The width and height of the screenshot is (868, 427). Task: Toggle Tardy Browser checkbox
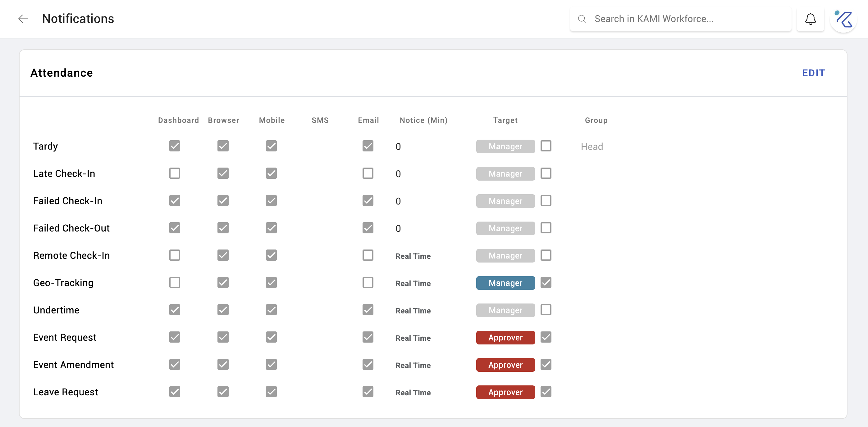(223, 146)
